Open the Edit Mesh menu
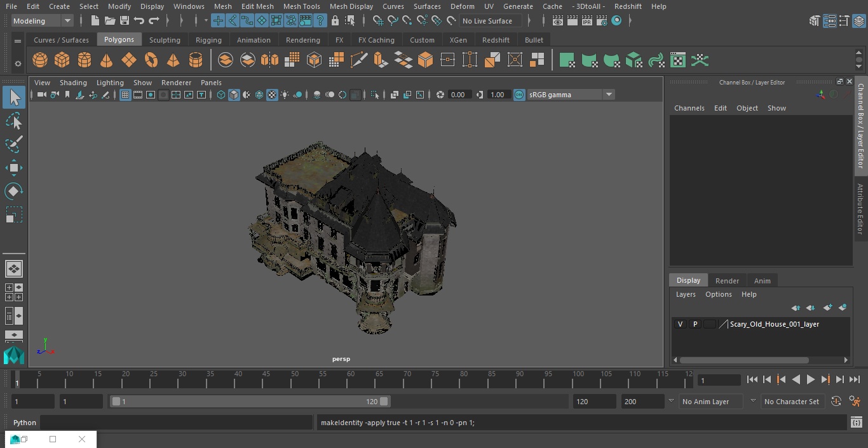 pos(257,6)
